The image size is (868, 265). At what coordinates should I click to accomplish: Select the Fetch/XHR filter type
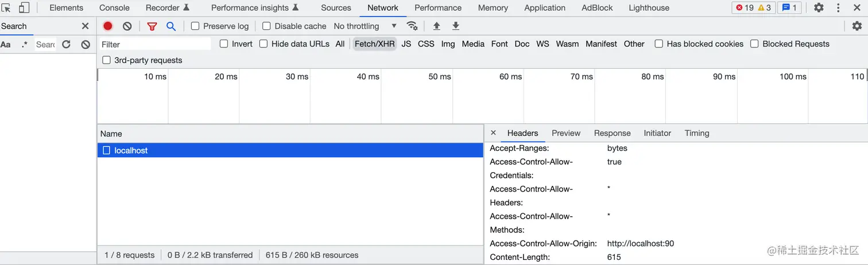374,44
